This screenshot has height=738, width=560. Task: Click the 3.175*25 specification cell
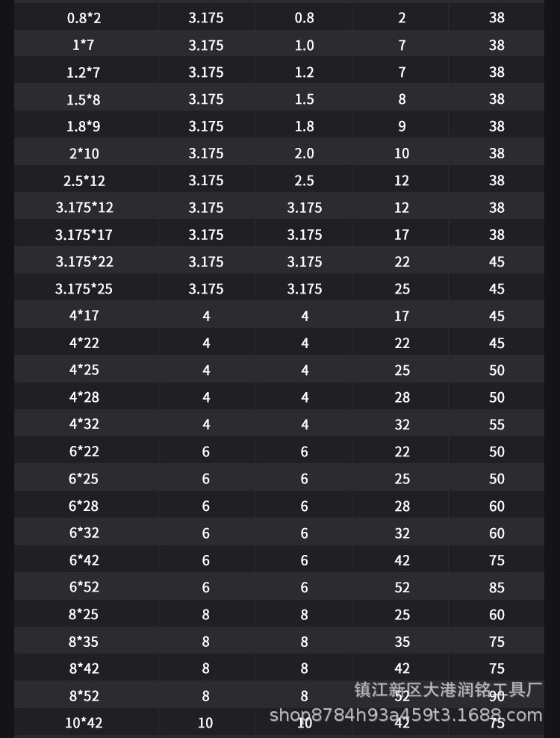point(84,289)
